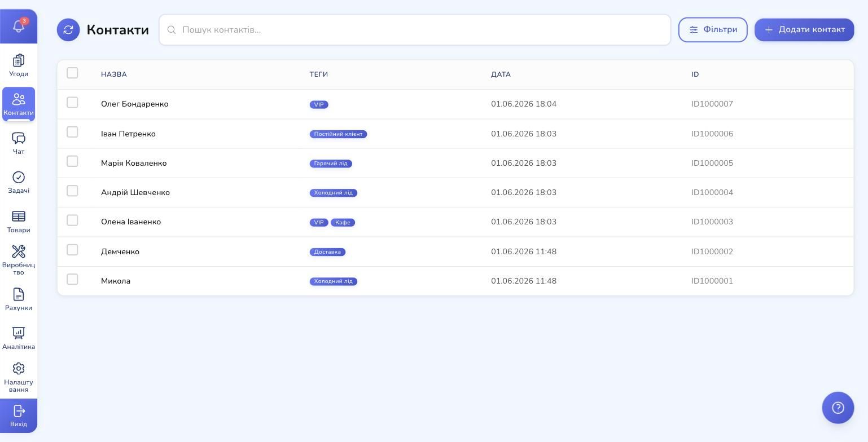Click ID1000002 cell
868x442 pixels.
[712, 252]
